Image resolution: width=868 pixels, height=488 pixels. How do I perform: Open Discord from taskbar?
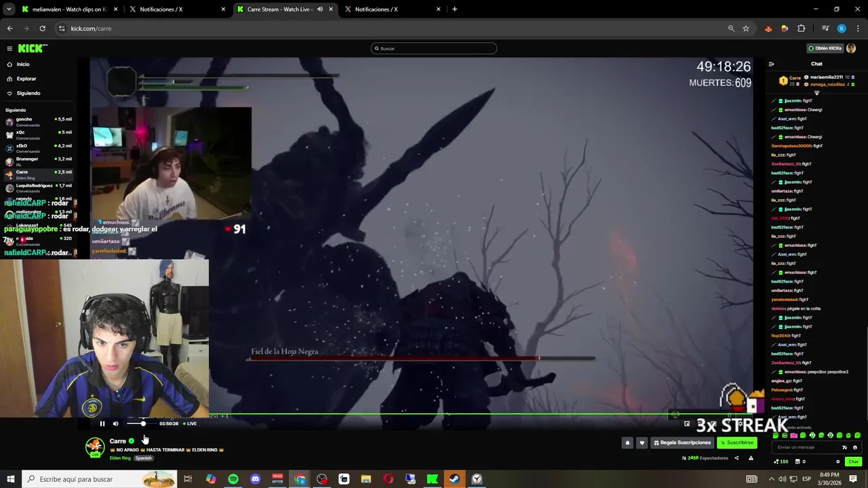(255, 479)
